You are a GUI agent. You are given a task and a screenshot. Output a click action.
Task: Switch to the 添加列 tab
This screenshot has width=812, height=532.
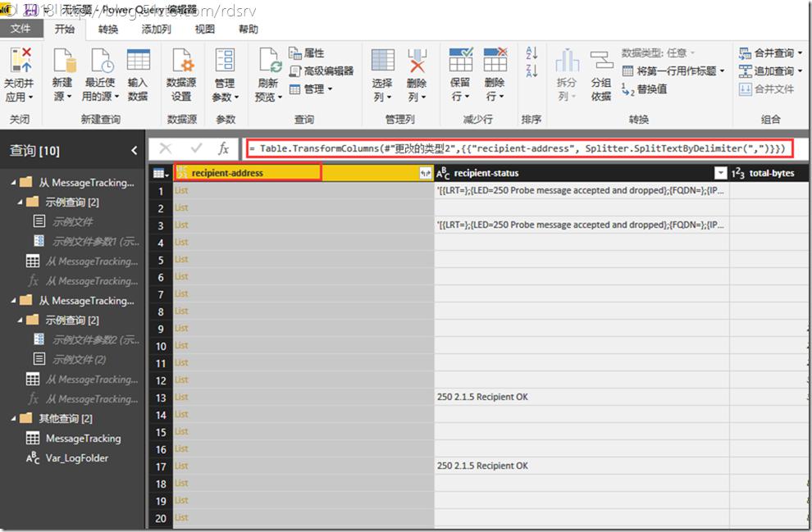coord(156,30)
